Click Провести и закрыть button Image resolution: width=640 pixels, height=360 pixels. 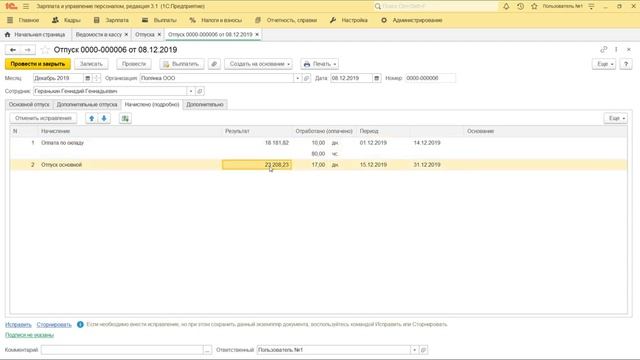38,64
